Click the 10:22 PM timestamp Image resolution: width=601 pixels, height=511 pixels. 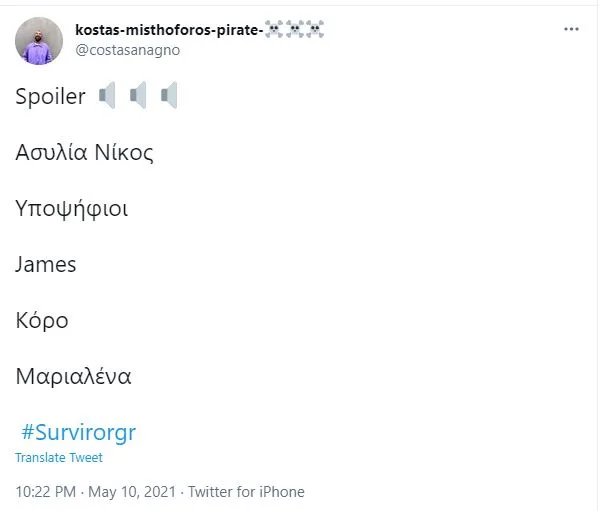click(46, 492)
